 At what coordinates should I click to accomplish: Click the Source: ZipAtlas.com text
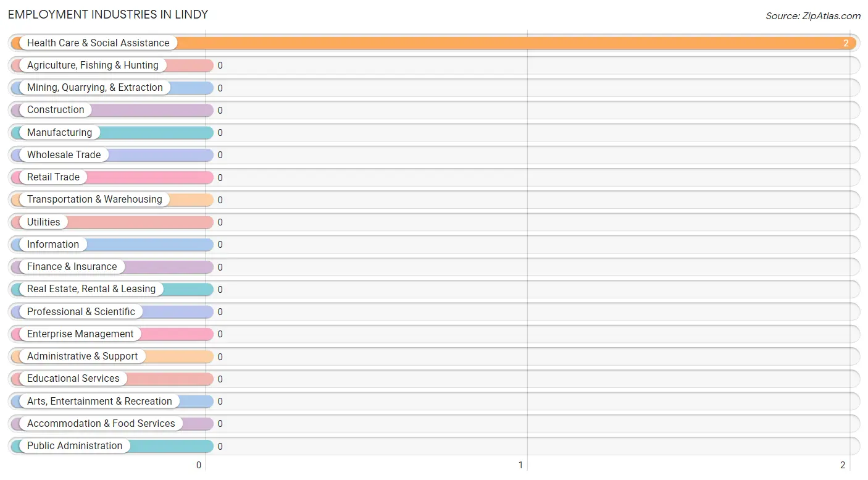point(813,16)
